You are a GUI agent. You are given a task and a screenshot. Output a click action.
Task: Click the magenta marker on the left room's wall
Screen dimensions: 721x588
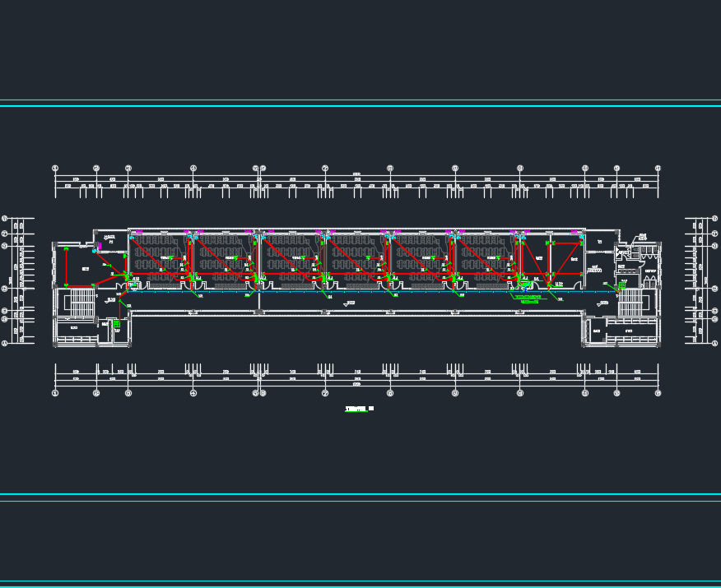100,246
